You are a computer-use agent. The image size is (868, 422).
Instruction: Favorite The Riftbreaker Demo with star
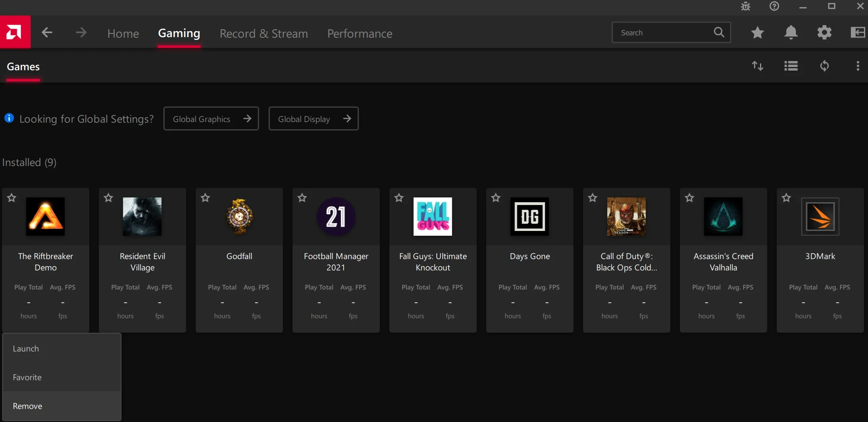pos(12,198)
